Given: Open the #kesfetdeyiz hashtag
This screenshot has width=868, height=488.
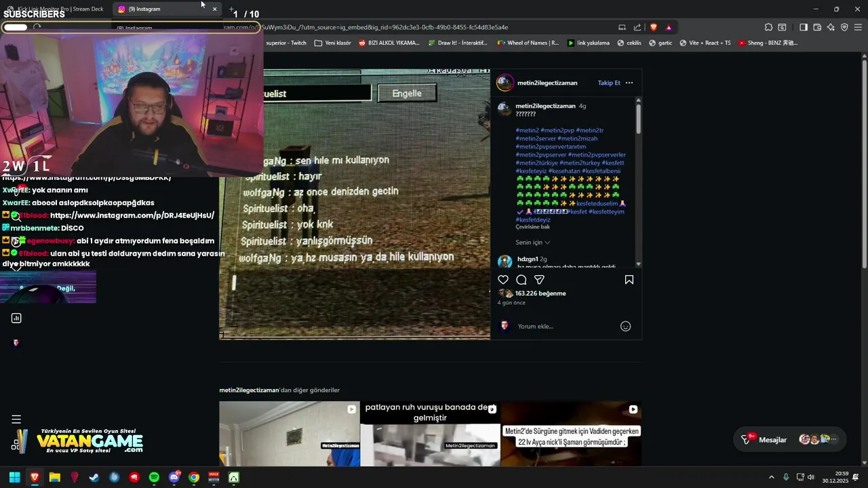Looking at the screenshot, I should (x=533, y=220).
